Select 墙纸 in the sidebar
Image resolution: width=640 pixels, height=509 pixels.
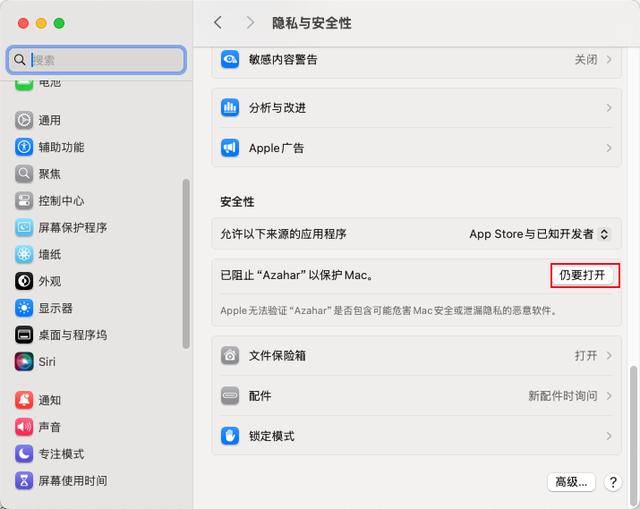pyautogui.click(x=50, y=255)
